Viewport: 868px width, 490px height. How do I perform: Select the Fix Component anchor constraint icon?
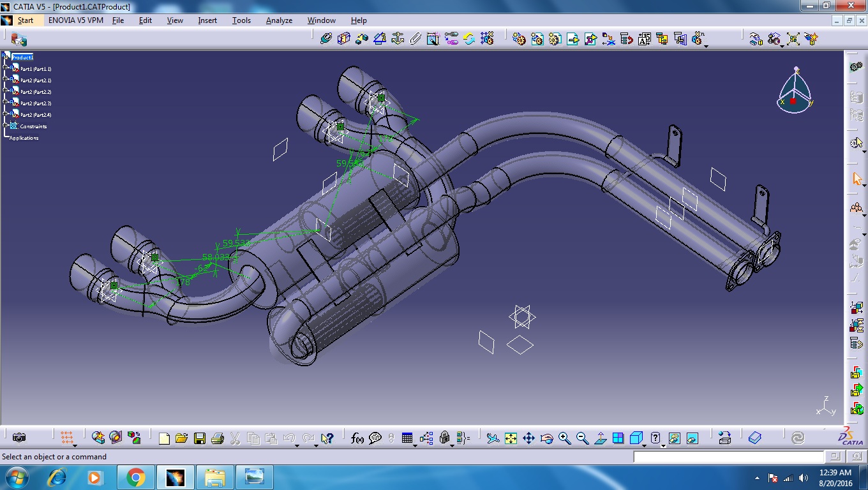(x=397, y=39)
